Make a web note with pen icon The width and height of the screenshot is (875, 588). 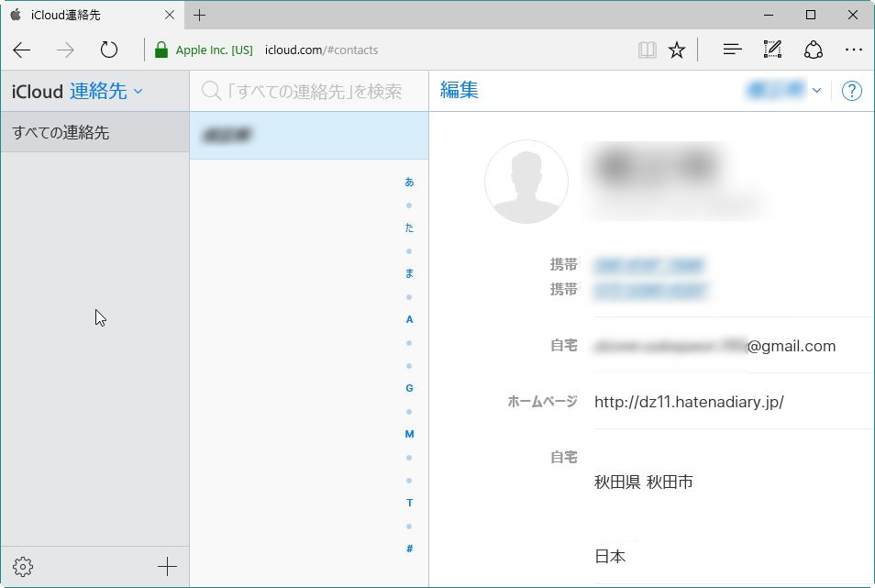[772, 50]
